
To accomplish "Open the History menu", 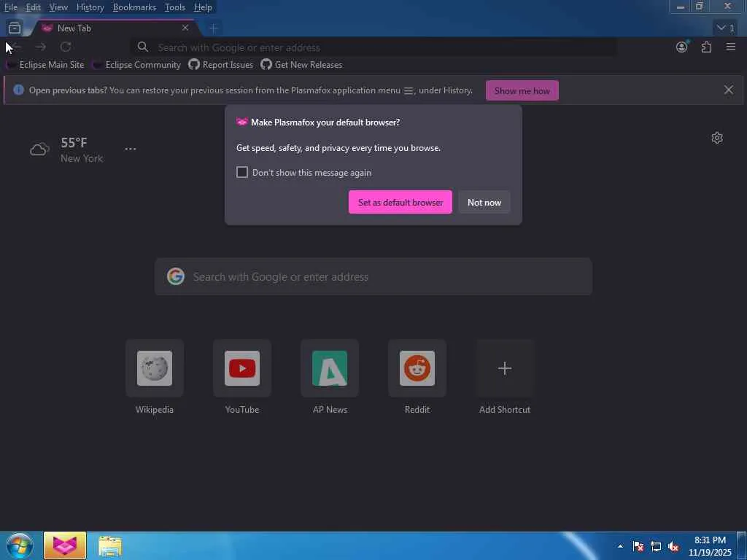I will click(x=90, y=7).
